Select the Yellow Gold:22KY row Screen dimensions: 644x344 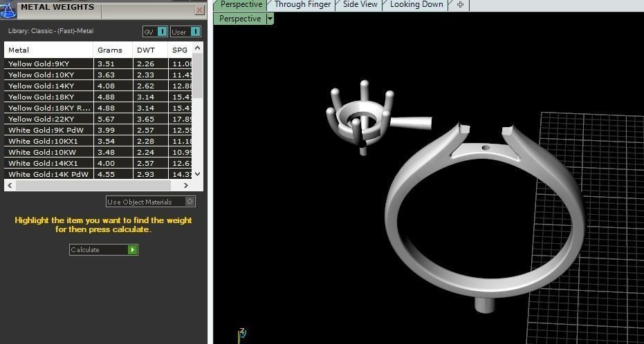98,119
